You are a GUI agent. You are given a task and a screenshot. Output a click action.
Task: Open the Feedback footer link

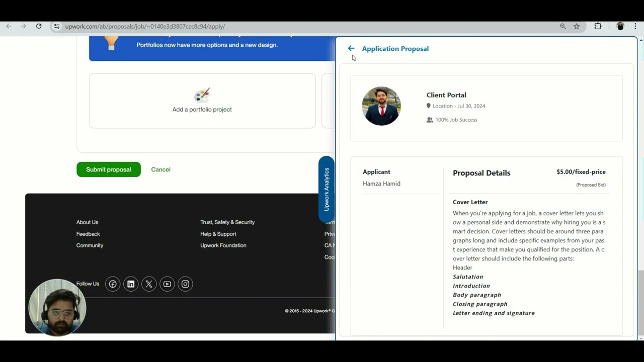click(x=88, y=234)
